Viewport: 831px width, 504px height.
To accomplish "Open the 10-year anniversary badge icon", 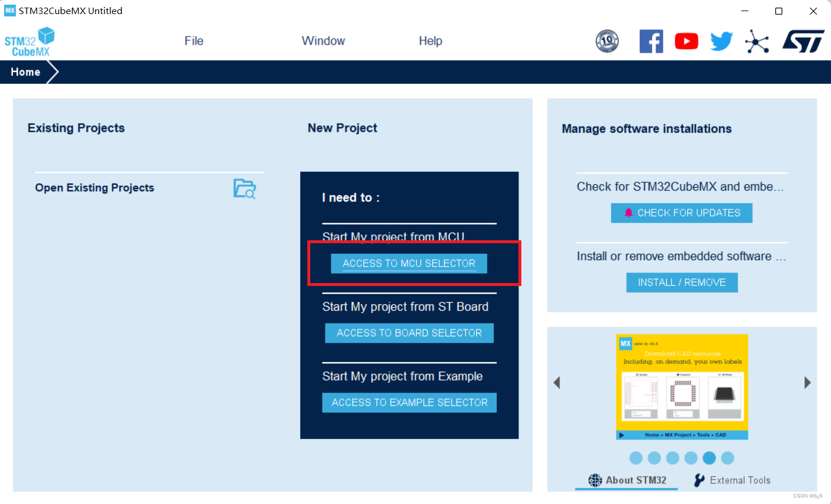I will tap(607, 41).
